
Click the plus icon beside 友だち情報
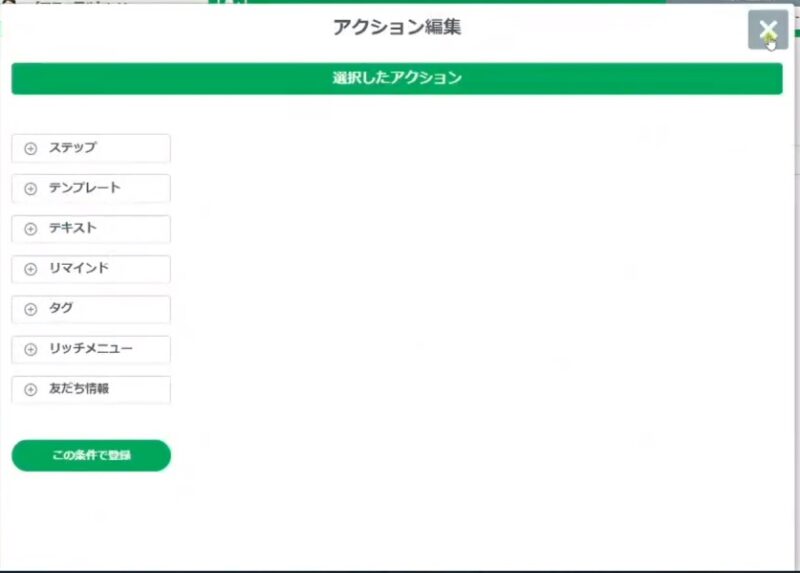point(31,390)
